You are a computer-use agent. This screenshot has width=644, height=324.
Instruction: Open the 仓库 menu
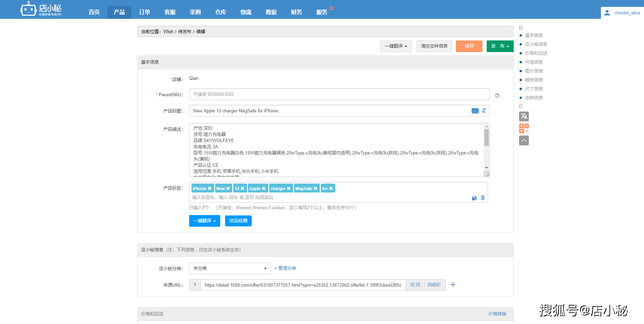pyautogui.click(x=220, y=12)
